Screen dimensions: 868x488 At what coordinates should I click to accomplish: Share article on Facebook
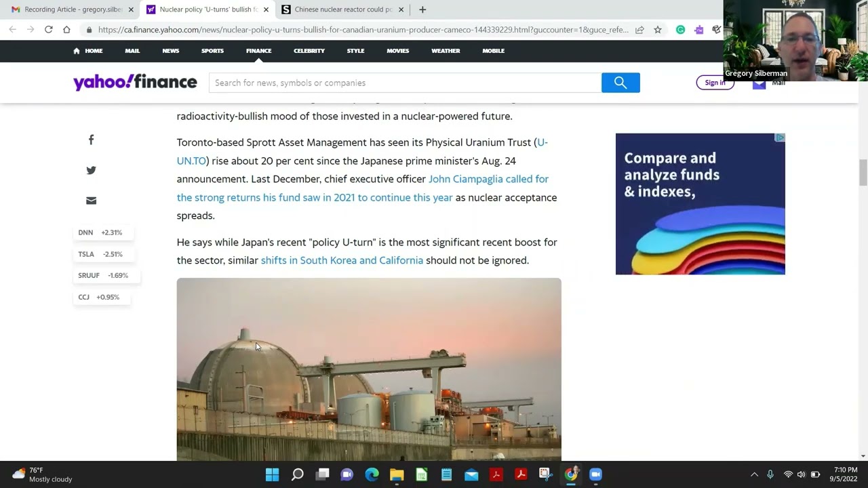[91, 140]
